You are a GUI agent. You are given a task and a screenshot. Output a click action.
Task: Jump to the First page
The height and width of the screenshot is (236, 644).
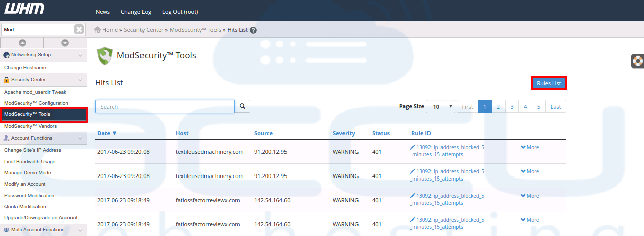click(x=467, y=106)
